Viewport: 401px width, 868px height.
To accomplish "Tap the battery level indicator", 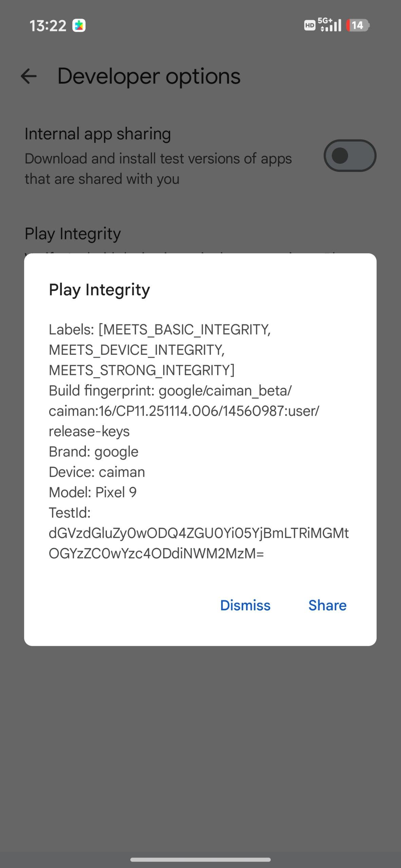I will (x=358, y=25).
